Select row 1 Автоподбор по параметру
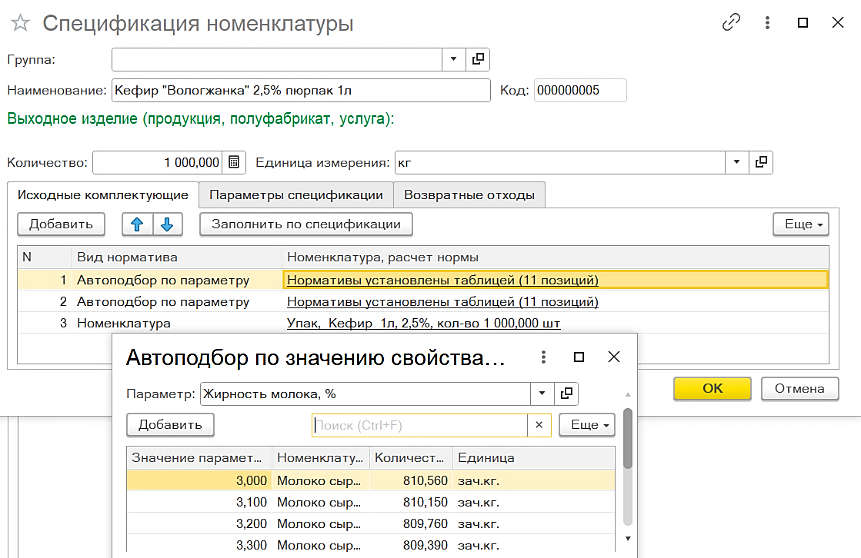861x558 pixels. [x=177, y=280]
